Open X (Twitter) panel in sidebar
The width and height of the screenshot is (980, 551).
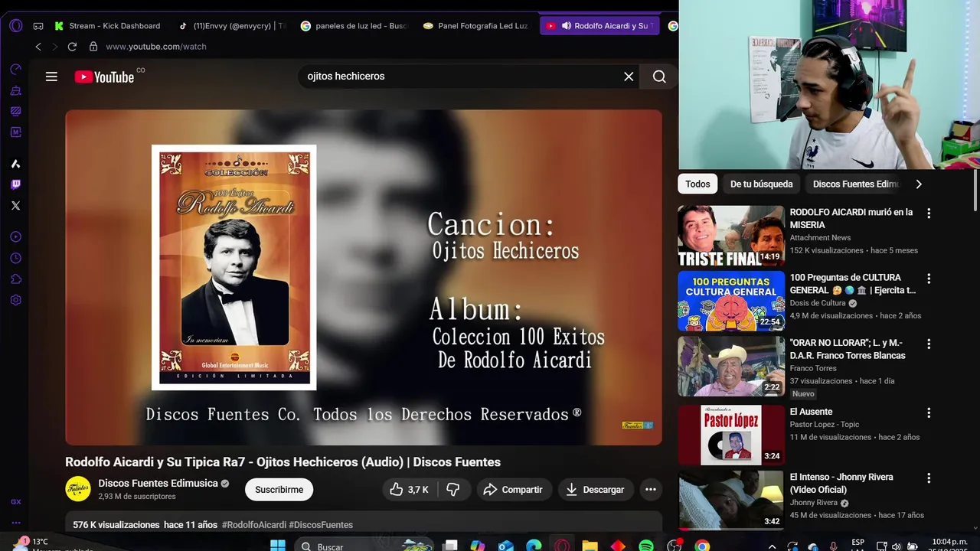point(15,205)
